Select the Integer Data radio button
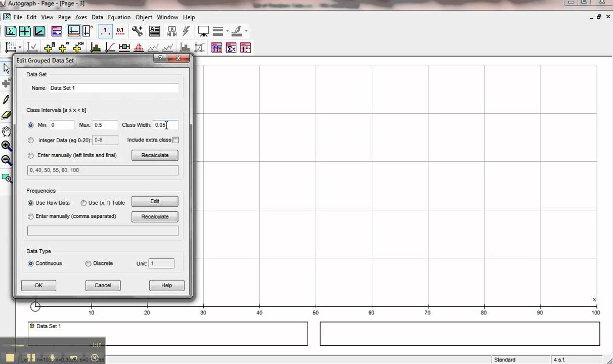613x364 pixels. (x=31, y=140)
